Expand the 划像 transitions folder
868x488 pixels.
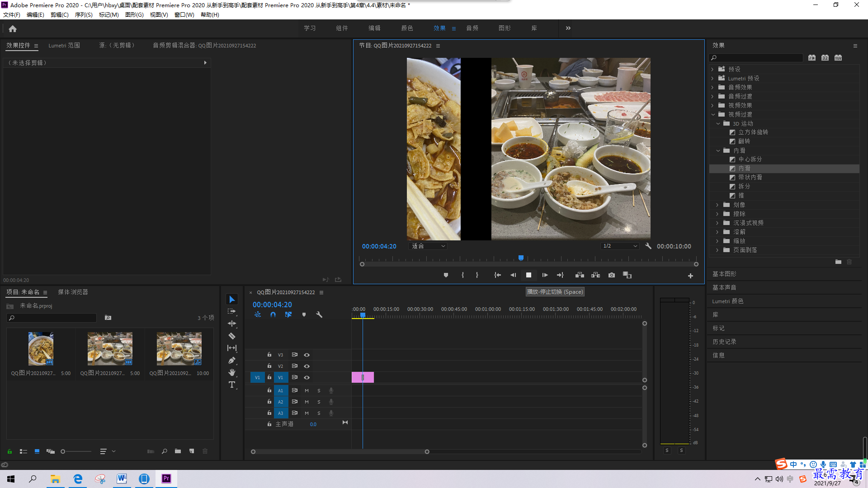coord(717,205)
